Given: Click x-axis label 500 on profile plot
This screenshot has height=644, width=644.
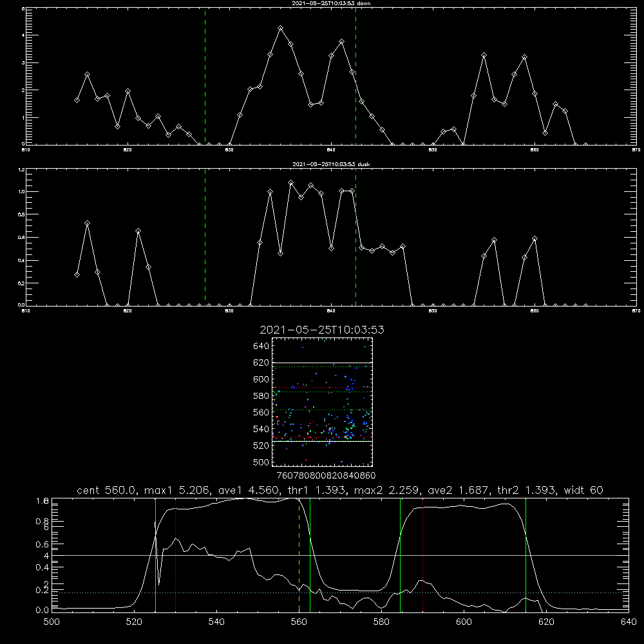Looking at the screenshot, I should (52, 622).
